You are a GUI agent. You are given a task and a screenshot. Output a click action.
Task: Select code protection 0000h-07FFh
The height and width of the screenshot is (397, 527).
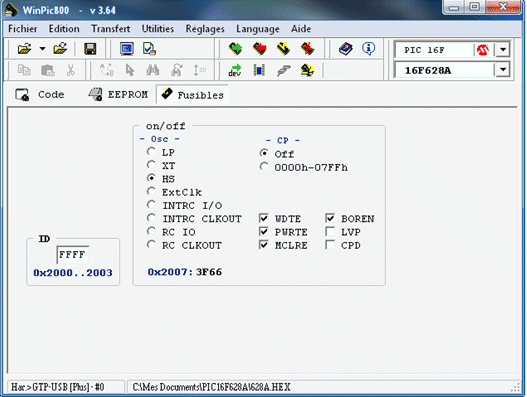[x=264, y=167]
